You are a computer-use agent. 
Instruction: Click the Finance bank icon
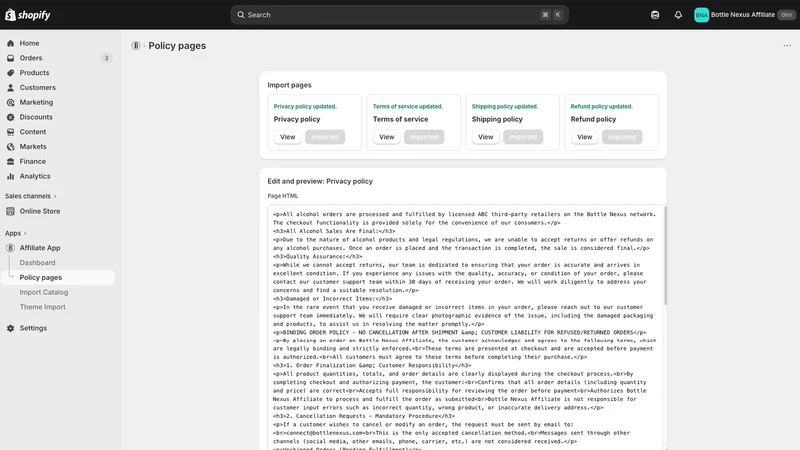(x=10, y=162)
